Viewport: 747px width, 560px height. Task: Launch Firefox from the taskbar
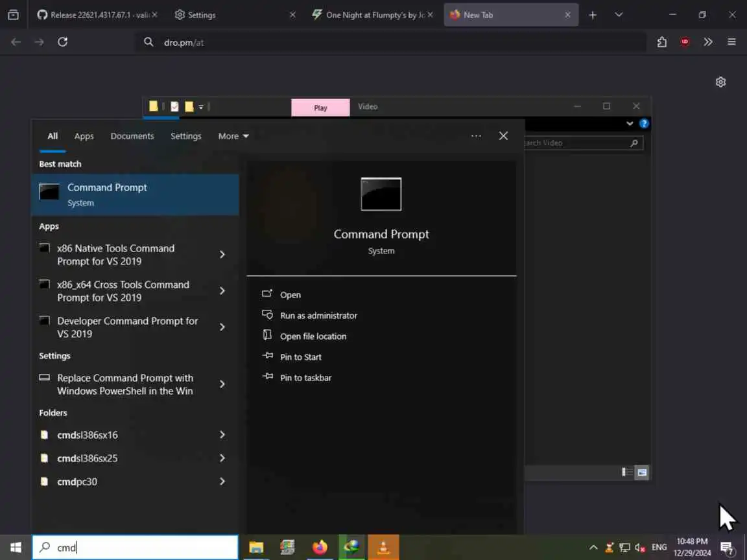click(320, 547)
